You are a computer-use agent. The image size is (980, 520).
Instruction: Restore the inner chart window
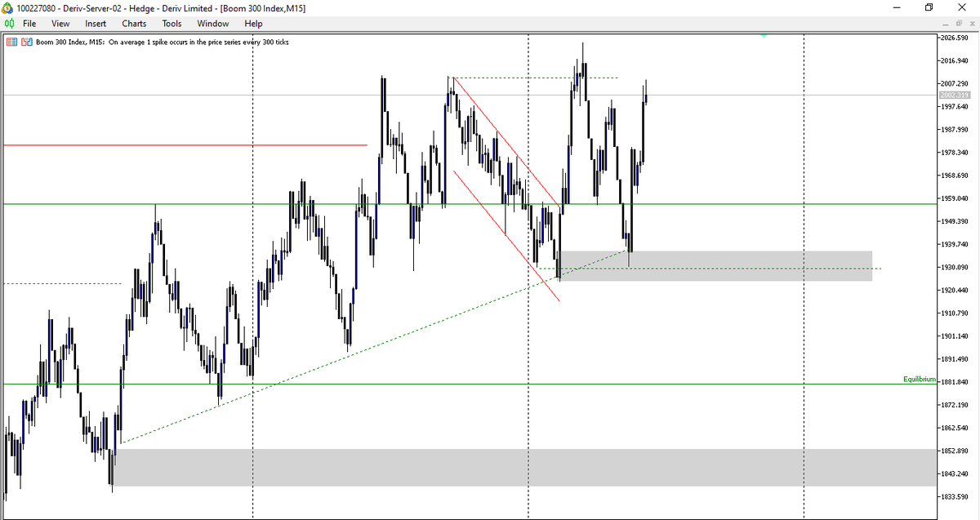(957, 24)
